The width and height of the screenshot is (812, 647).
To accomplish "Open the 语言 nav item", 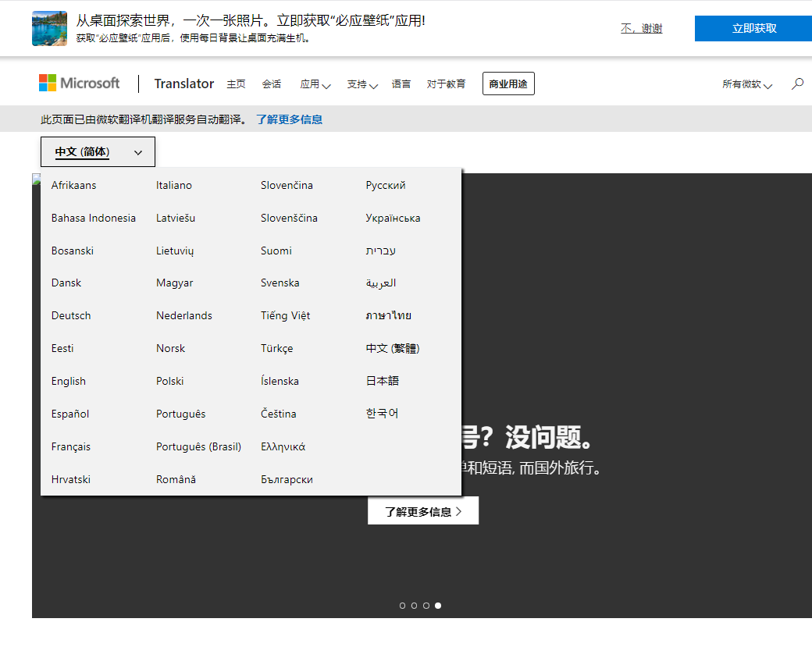I will point(401,84).
